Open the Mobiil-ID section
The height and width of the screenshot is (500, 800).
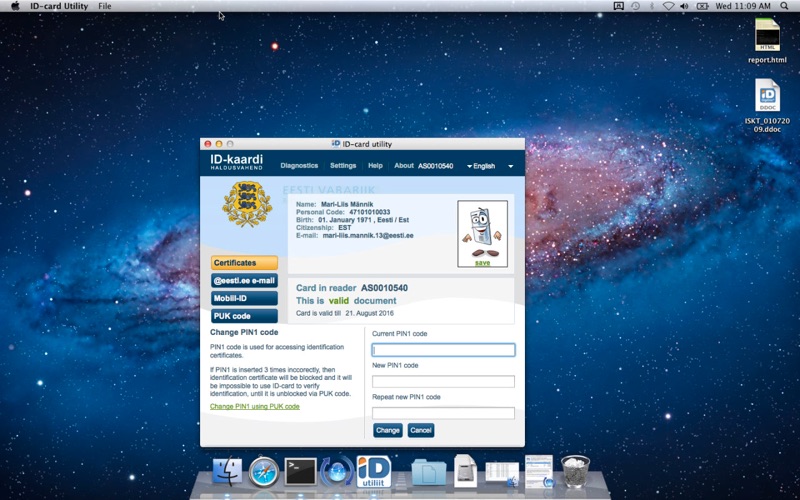(x=244, y=298)
